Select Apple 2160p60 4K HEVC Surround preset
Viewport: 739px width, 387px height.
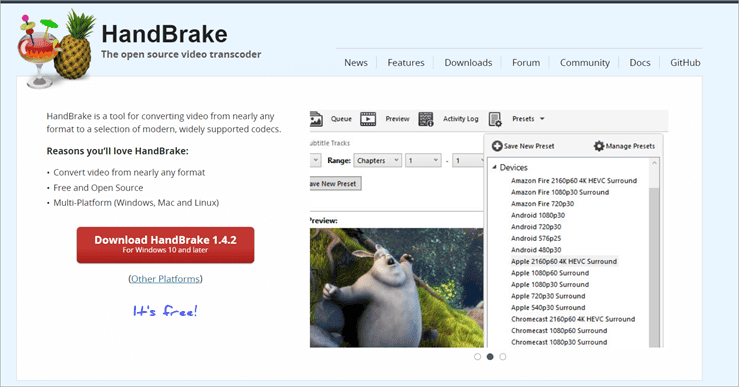click(x=564, y=262)
